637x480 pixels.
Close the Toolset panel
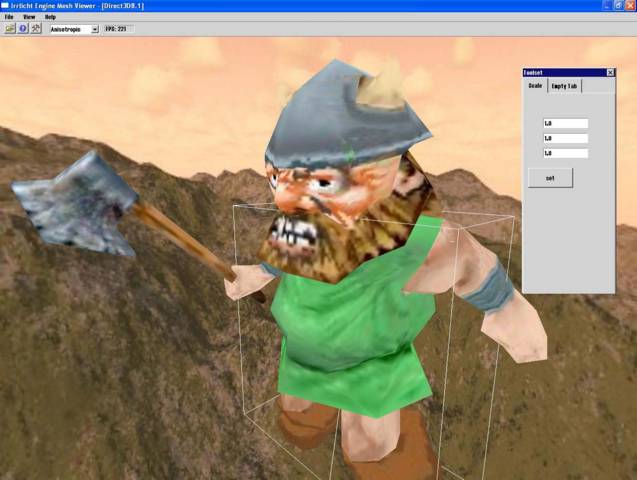pyautogui.click(x=610, y=72)
